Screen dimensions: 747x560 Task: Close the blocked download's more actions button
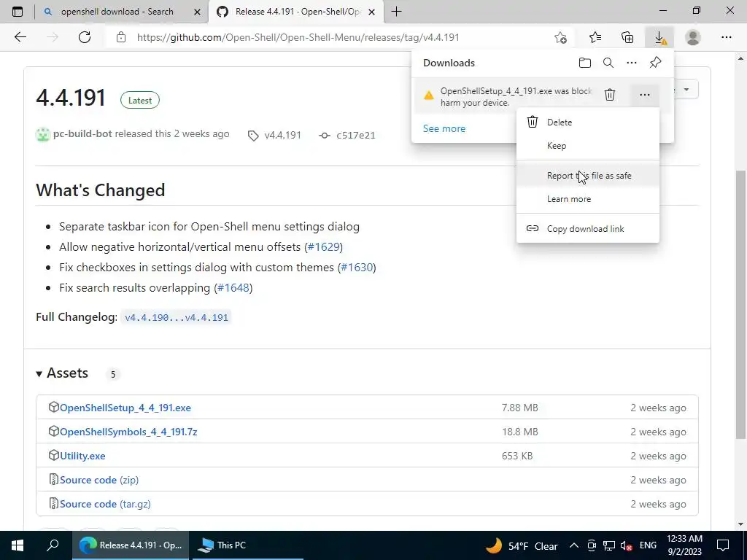645,95
